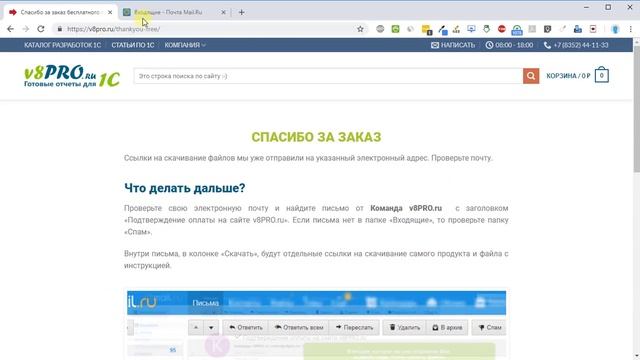Open the КОРЗИНА / 0 ₽ cart link
This screenshot has width=640, height=360.
[x=568, y=76]
